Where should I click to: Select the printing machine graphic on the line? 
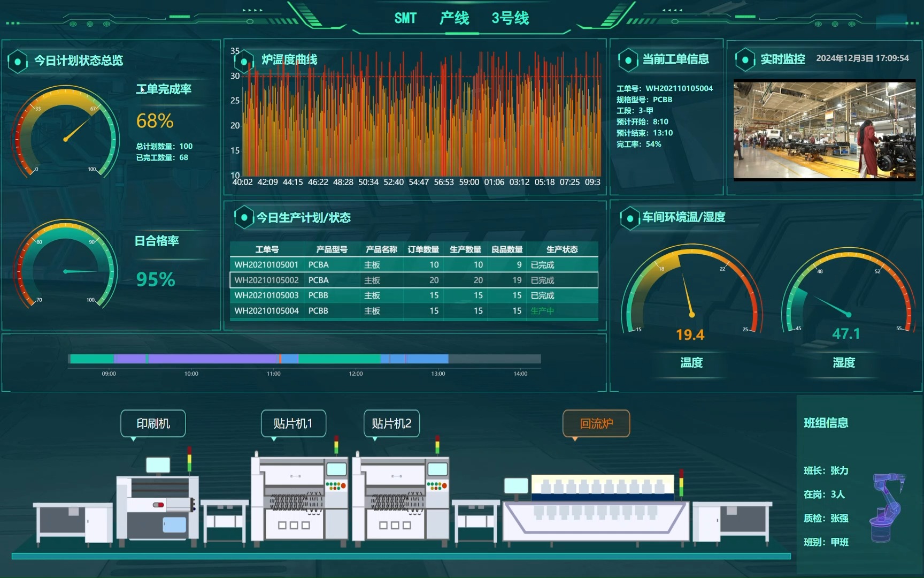point(158,502)
